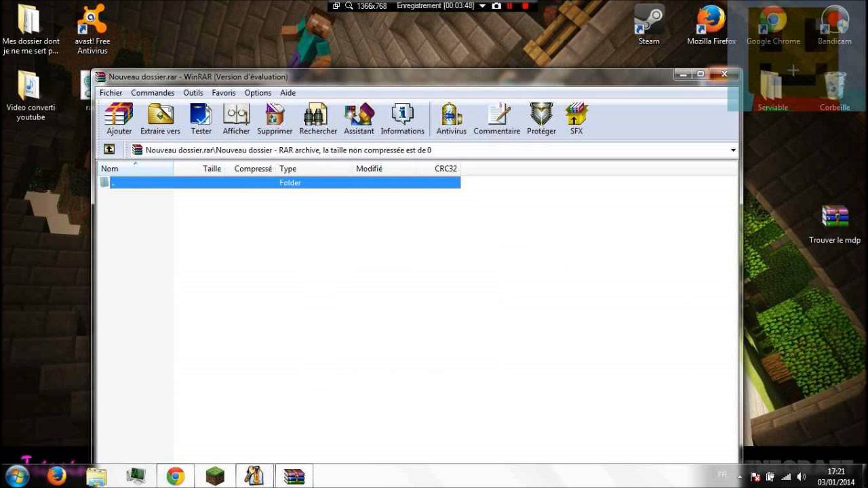Select Video converti youtube desktop folder
Image resolution: width=868 pixels, height=488 pixels.
[31, 96]
